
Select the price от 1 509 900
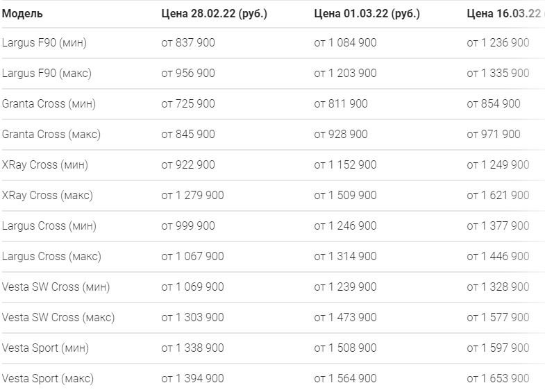click(345, 196)
